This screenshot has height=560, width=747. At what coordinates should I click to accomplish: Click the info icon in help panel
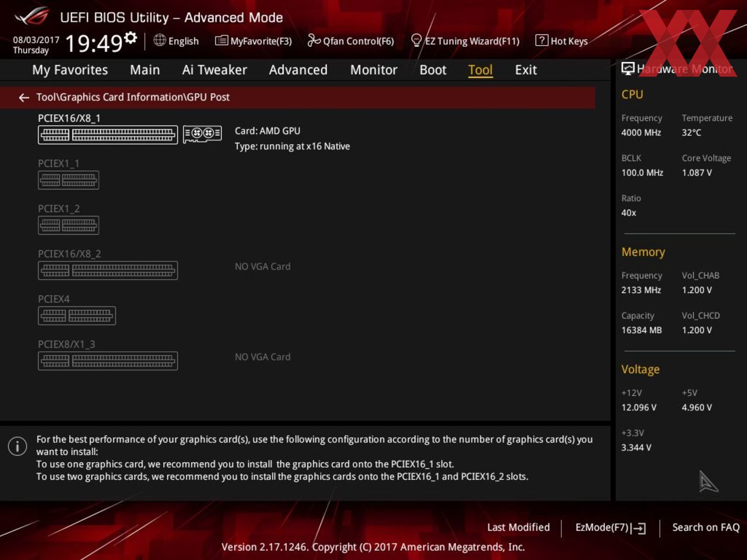tap(18, 446)
